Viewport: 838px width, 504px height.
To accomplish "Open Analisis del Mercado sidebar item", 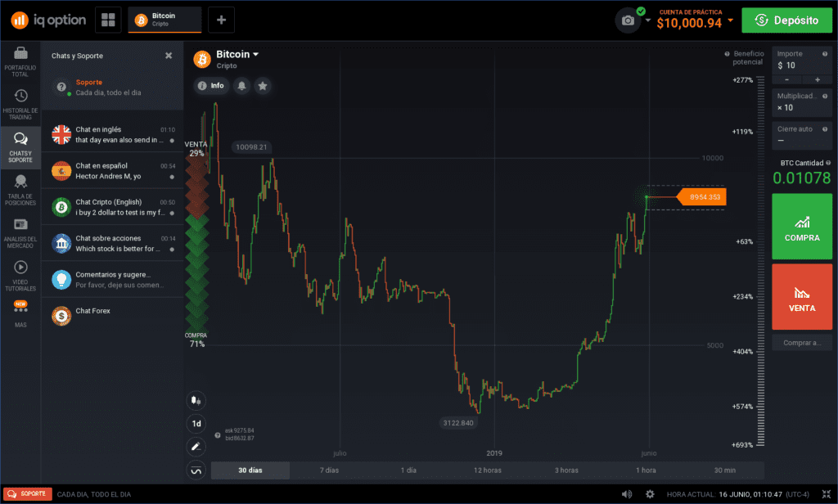I will 20,233.
